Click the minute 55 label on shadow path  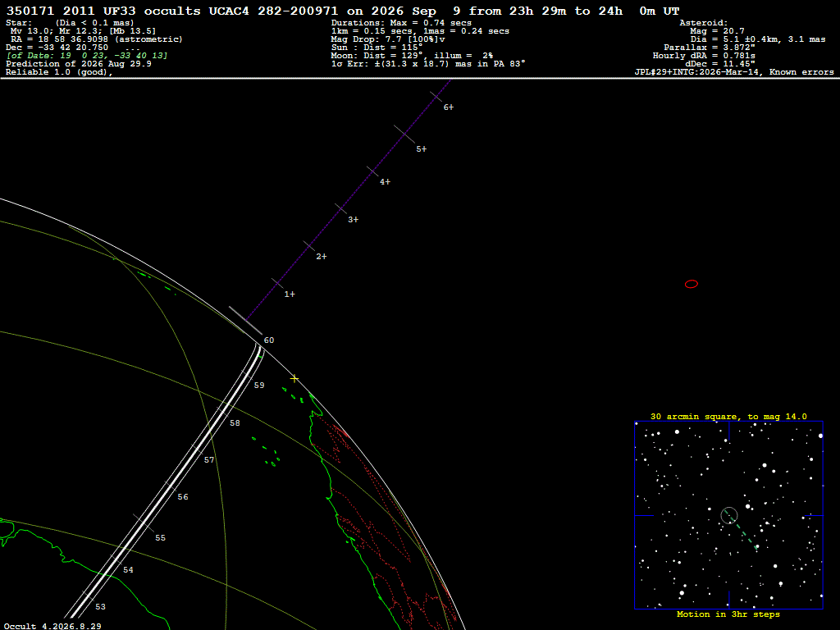point(160,538)
